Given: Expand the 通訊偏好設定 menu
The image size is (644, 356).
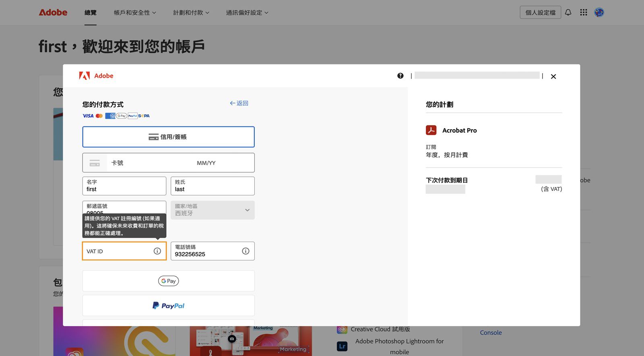Looking at the screenshot, I should coord(247,12).
